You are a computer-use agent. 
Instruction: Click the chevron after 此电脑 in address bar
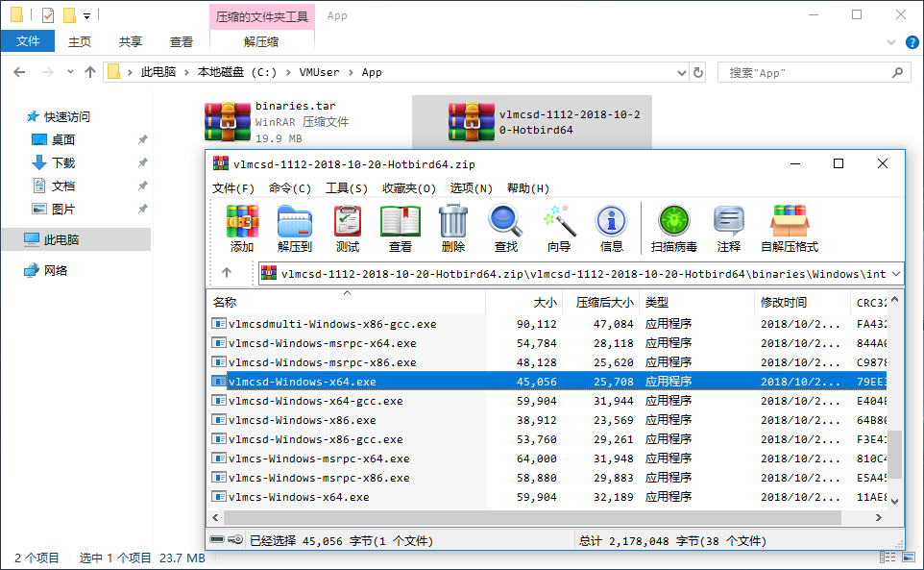point(186,72)
